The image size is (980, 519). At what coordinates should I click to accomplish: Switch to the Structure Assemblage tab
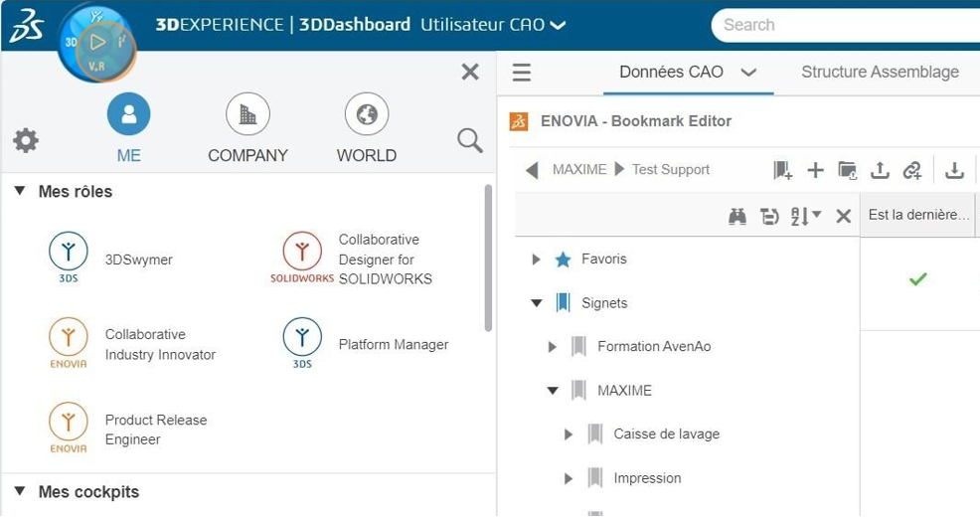click(x=880, y=72)
